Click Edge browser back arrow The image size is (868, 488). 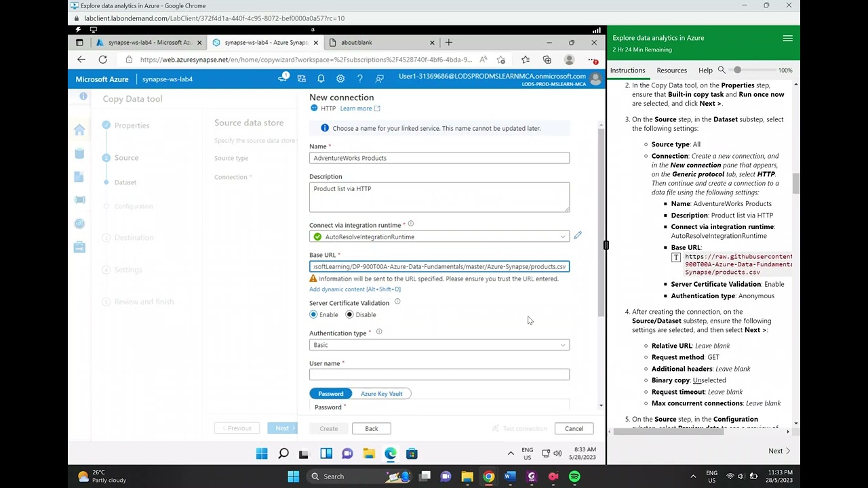click(x=81, y=60)
